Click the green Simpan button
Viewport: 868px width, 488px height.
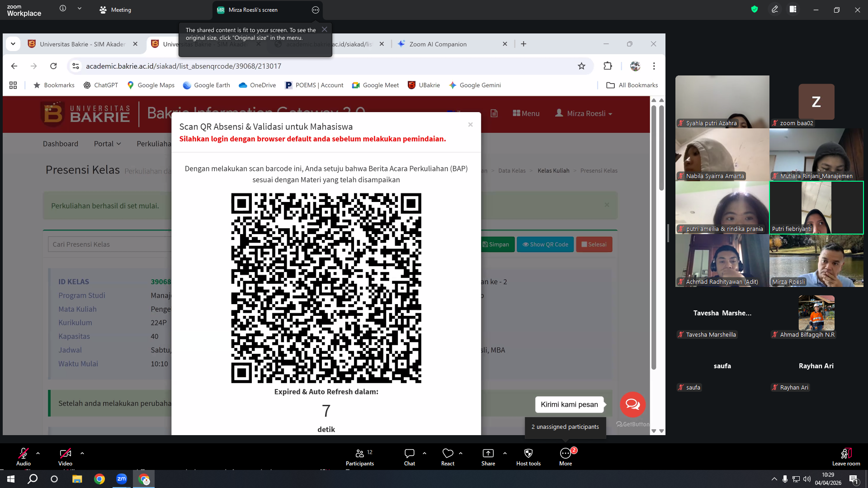497,244
